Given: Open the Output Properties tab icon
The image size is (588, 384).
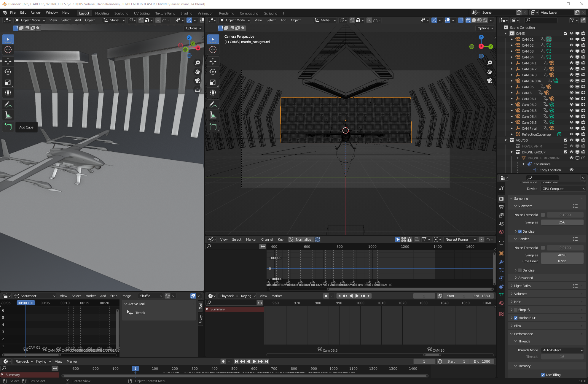Looking at the screenshot, I should tap(501, 207).
